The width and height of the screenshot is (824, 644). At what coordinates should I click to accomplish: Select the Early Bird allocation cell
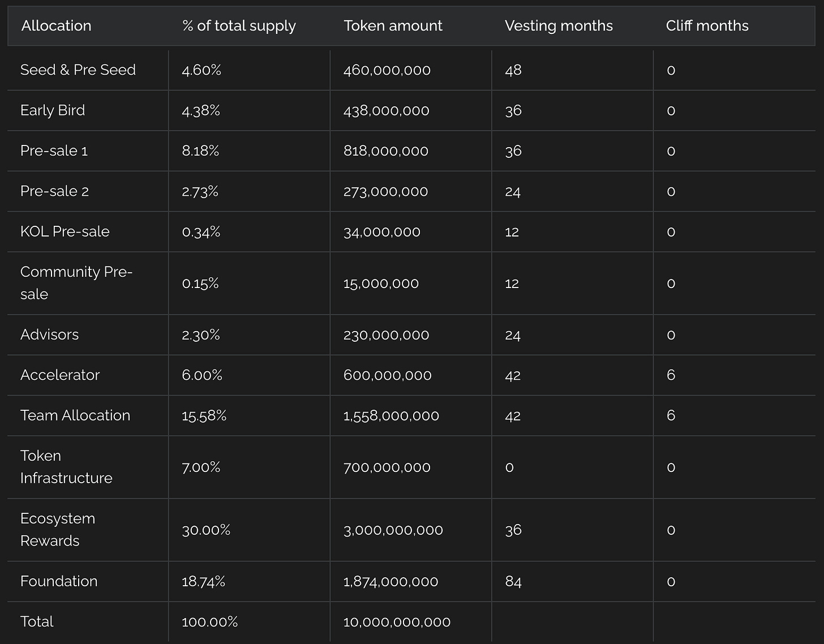(53, 110)
